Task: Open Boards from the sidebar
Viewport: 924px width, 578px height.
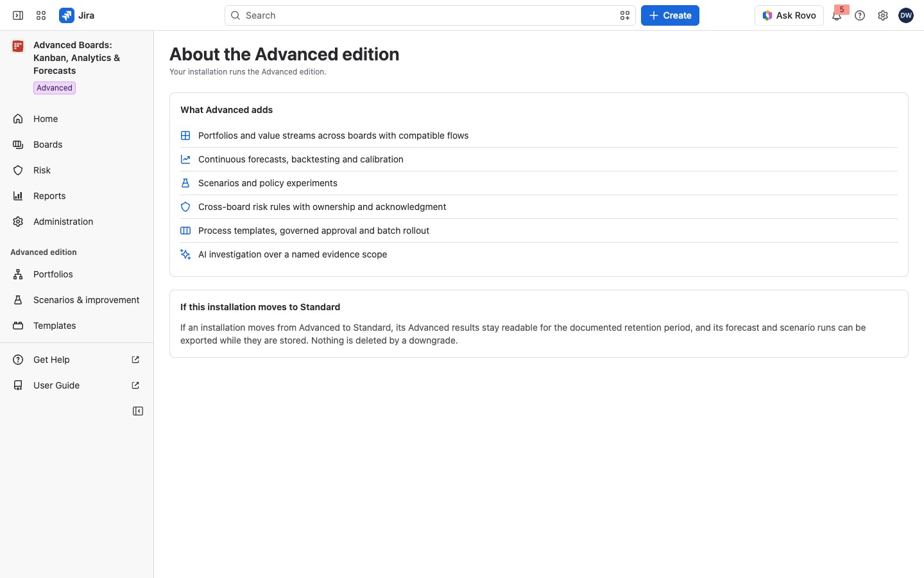Action: point(77,144)
